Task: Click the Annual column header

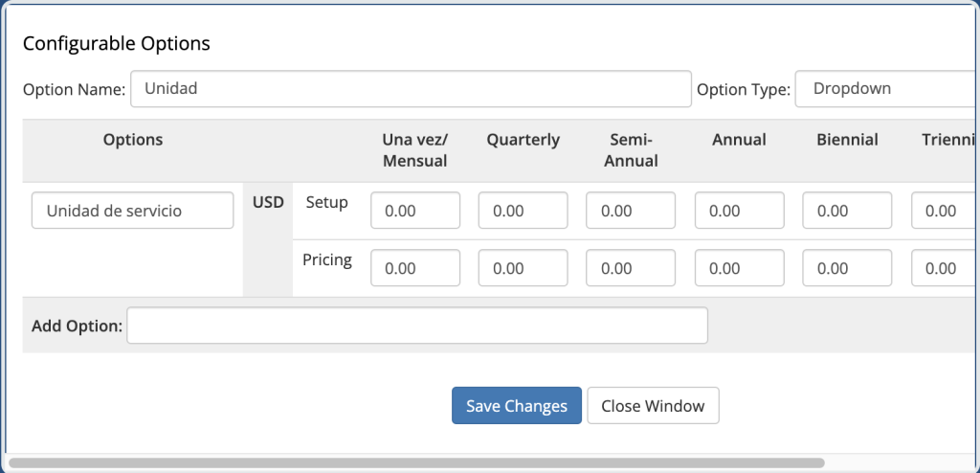Action: 740,140
